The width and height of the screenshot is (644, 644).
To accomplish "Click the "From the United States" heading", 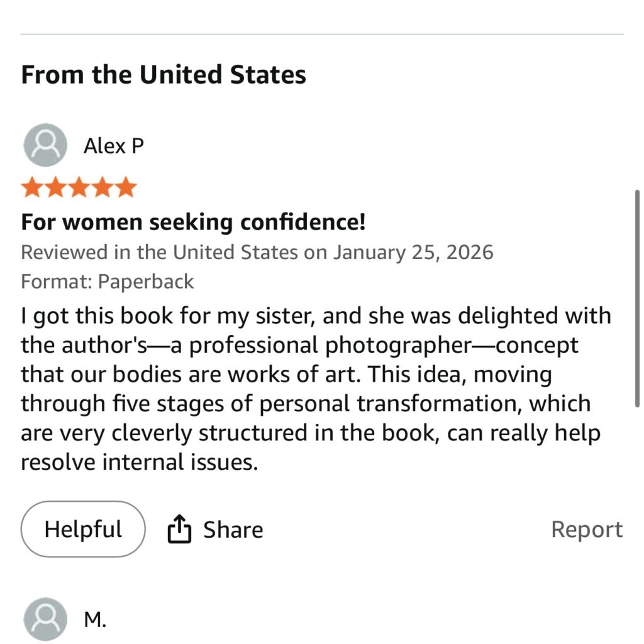I will [x=164, y=75].
